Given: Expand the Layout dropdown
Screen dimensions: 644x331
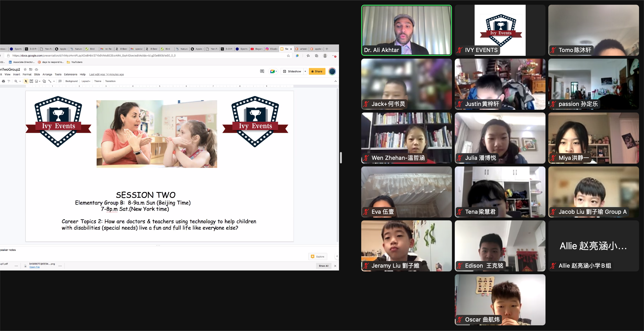Looking at the screenshot, I should [x=86, y=81].
